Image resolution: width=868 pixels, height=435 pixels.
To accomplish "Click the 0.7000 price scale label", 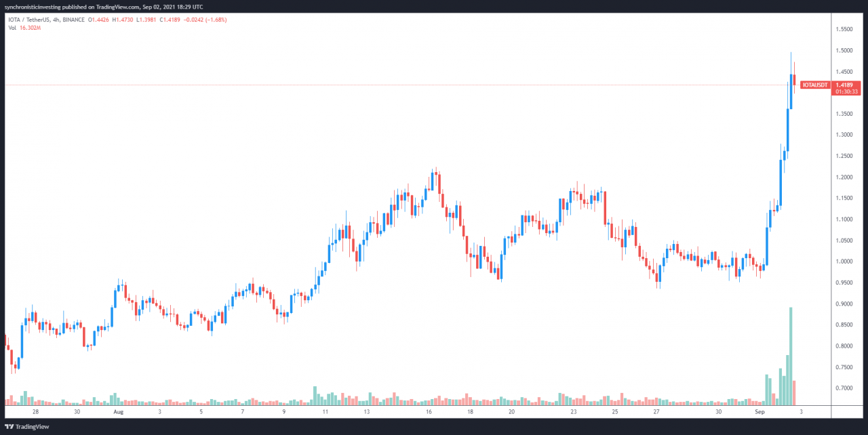I will (x=845, y=388).
